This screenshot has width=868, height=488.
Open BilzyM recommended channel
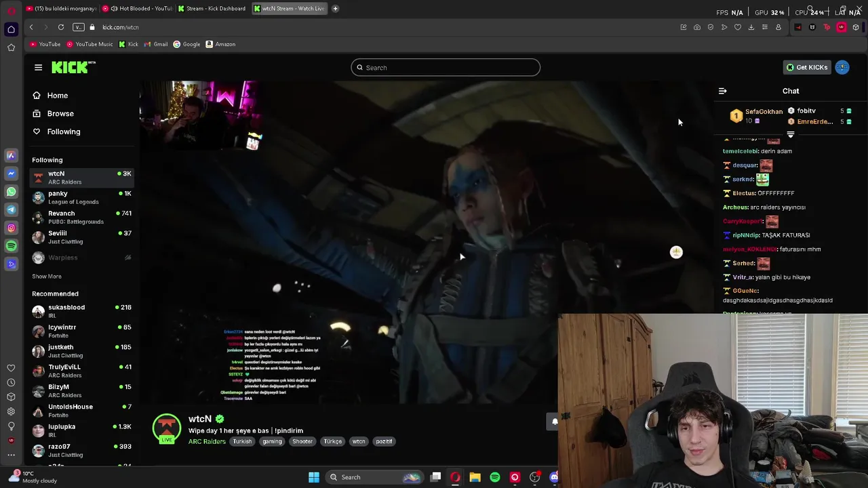81,390
